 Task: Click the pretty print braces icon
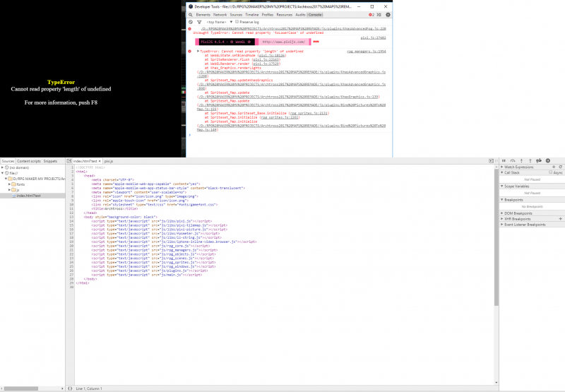pos(70,388)
